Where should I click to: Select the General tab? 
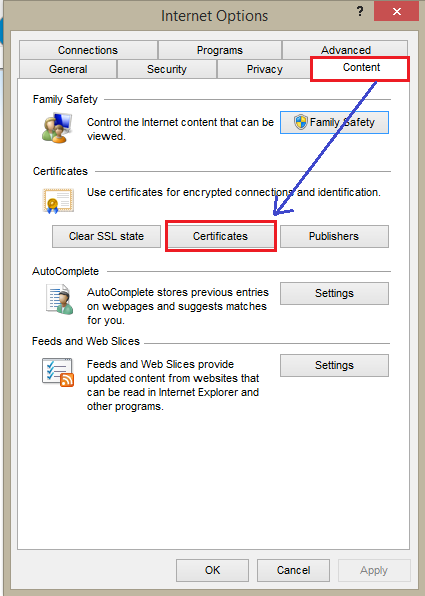(x=68, y=69)
